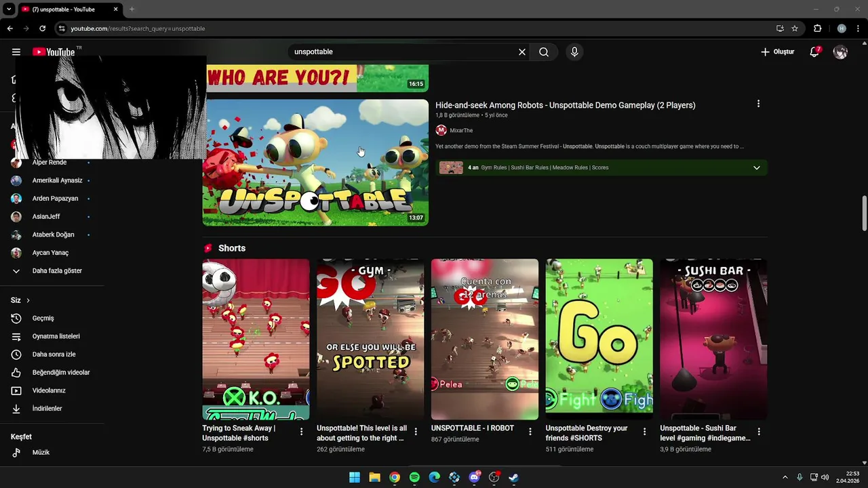868x488 pixels.
Task: Open options for Unspottable This level short
Action: click(416, 432)
